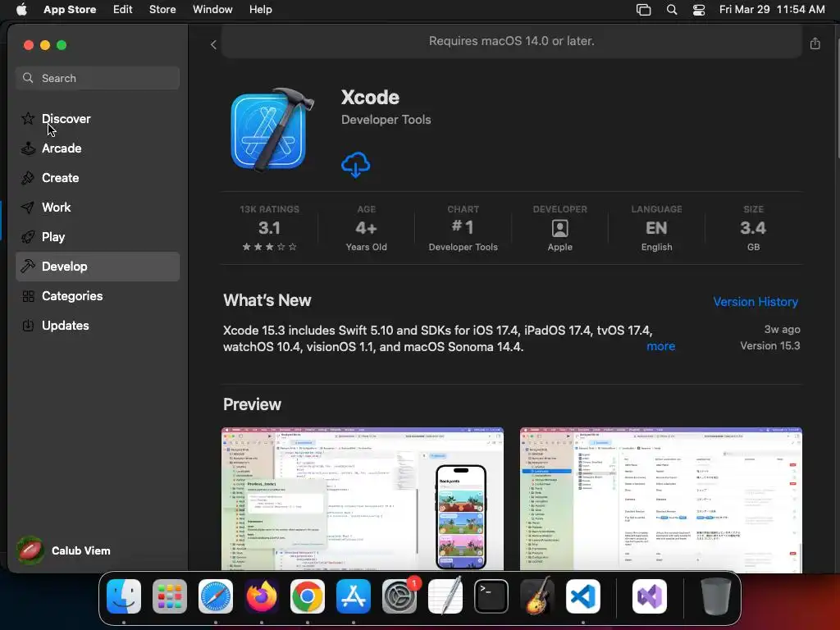The width and height of the screenshot is (840, 630).
Task: Open the Store menu
Action: coord(162,10)
